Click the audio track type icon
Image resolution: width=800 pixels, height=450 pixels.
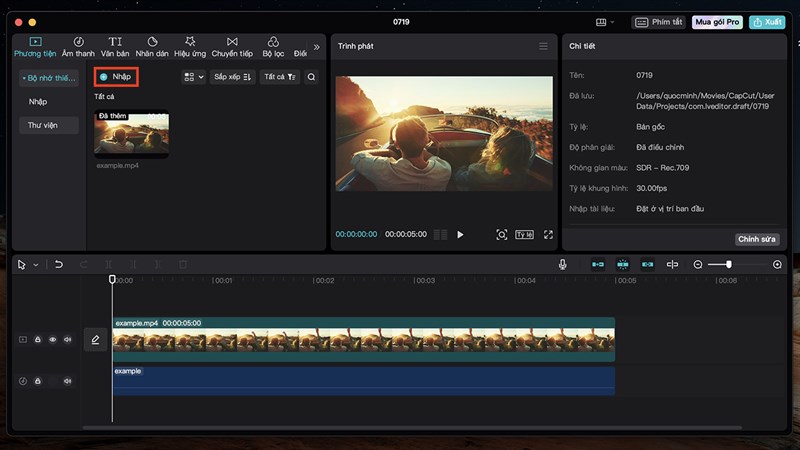pos(23,381)
